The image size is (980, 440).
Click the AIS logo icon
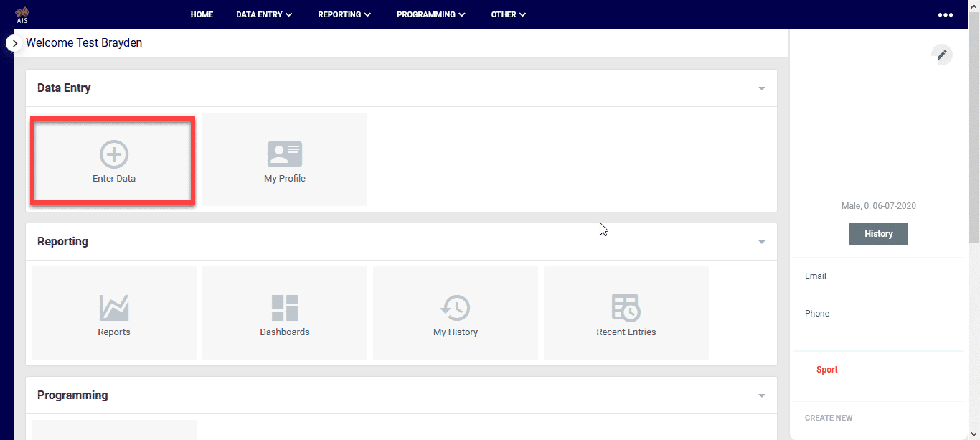tap(22, 14)
